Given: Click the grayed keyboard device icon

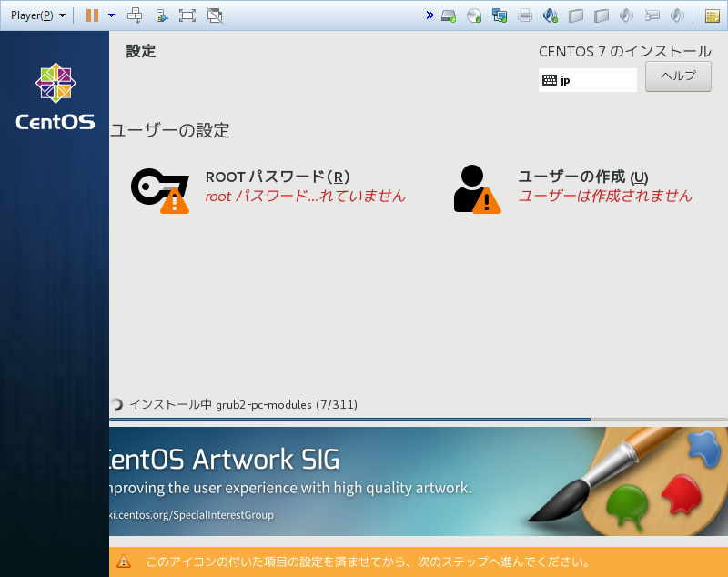Looking at the screenshot, I should coord(652,15).
